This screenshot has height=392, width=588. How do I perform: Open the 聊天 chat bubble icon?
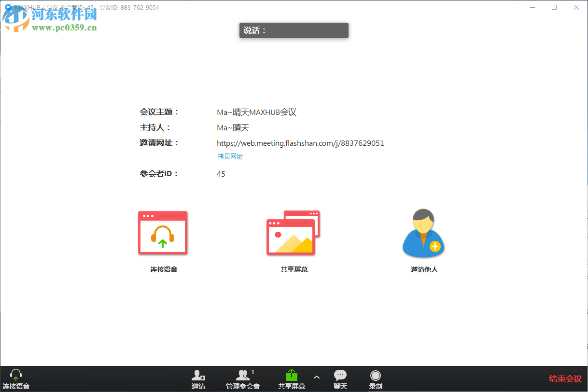coord(340,375)
